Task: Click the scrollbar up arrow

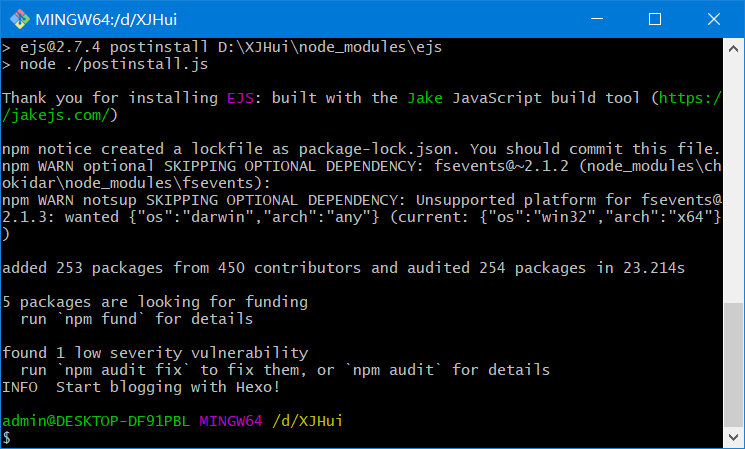Action: [733, 48]
